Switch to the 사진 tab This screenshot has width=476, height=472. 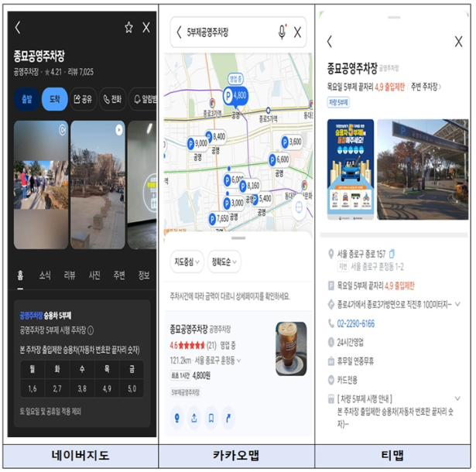94,275
